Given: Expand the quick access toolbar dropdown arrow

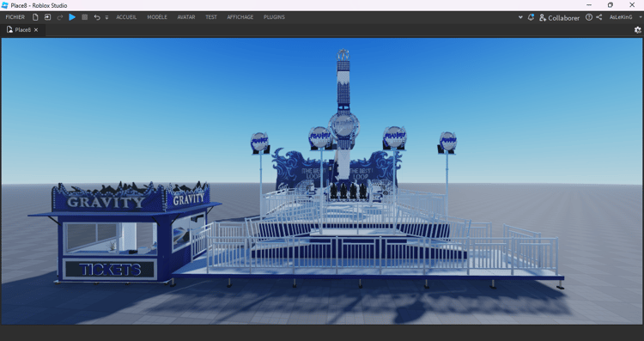Looking at the screenshot, I should click(x=106, y=18).
